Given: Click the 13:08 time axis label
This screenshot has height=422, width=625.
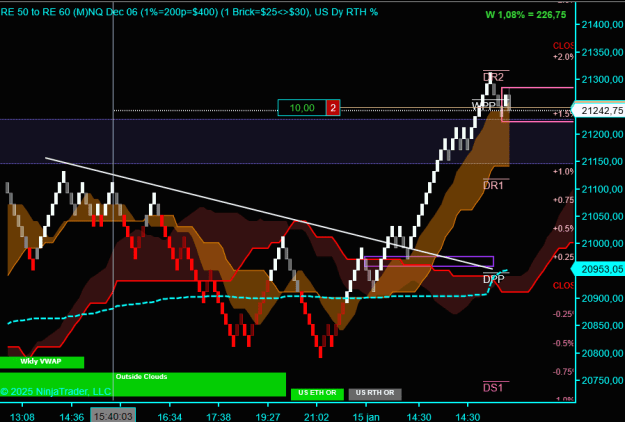Looking at the screenshot, I should point(22,417).
